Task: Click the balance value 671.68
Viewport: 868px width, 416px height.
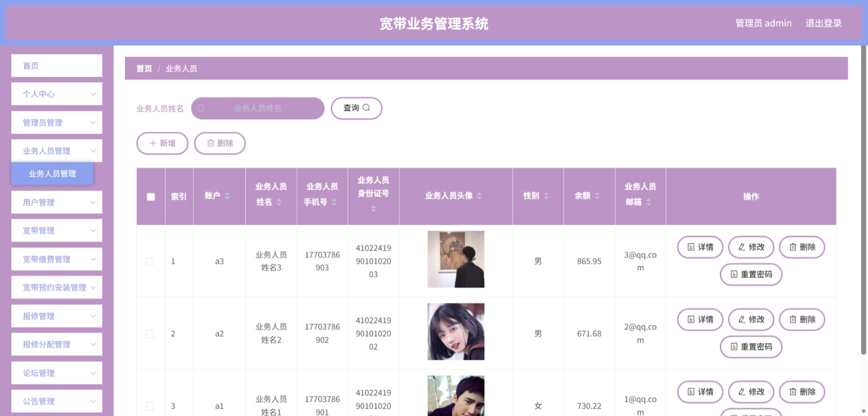Action: click(589, 334)
